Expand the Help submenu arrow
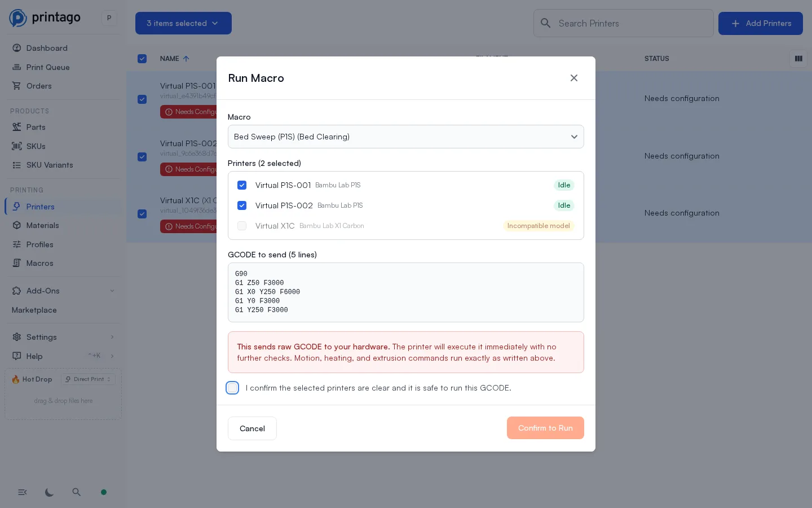This screenshot has width=812, height=508. pyautogui.click(x=112, y=356)
